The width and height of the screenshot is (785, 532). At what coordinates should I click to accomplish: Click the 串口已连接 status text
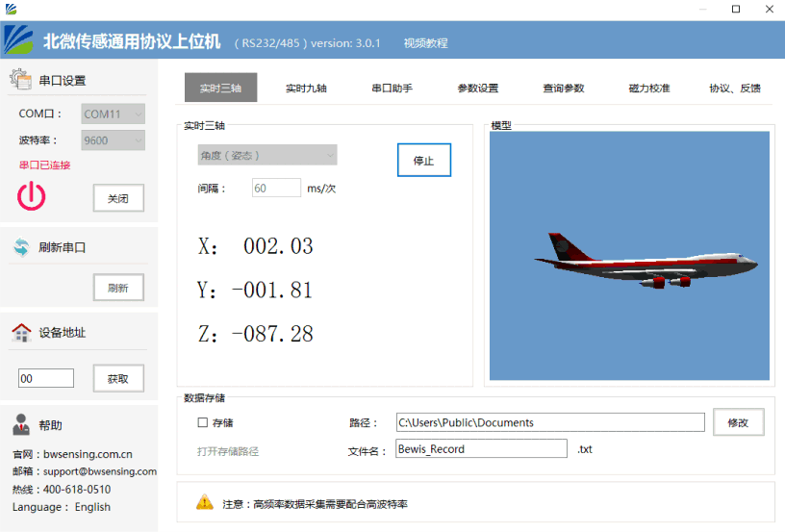click(x=44, y=165)
